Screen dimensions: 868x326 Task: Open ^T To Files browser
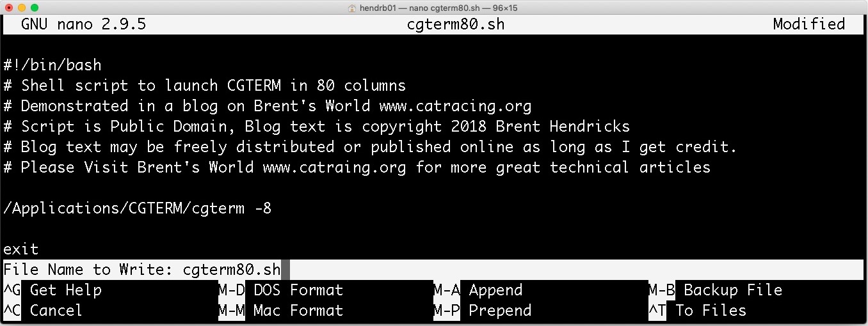pos(697,310)
